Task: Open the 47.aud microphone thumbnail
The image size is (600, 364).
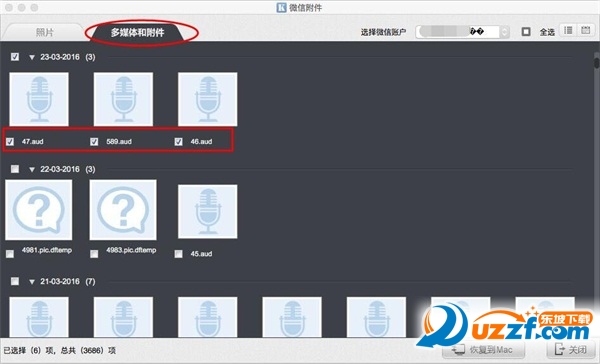Action: coord(39,99)
